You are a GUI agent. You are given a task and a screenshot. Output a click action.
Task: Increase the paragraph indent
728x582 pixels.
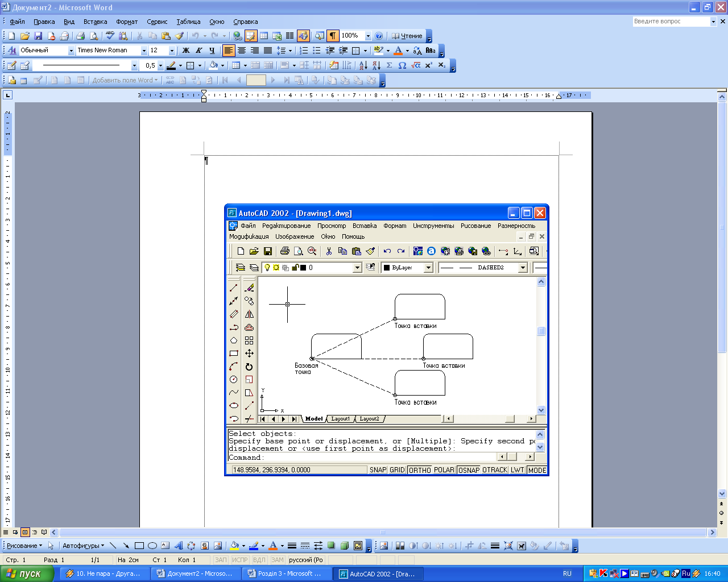[343, 51]
